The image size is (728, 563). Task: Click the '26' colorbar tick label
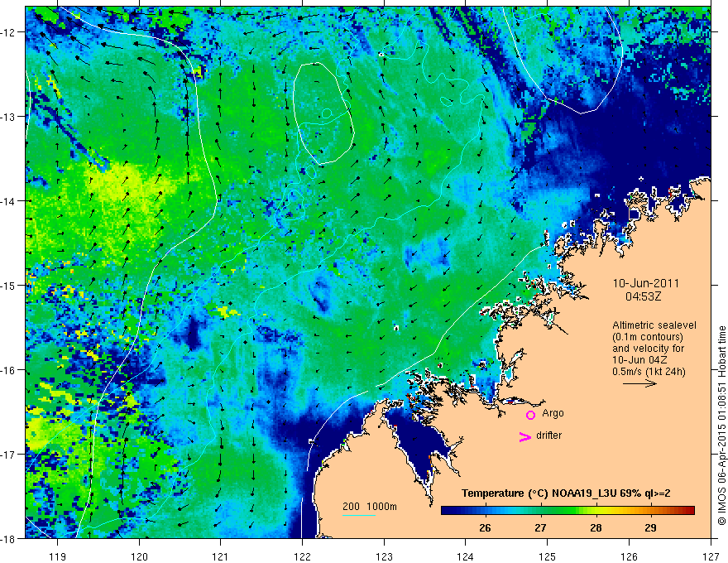tap(485, 527)
